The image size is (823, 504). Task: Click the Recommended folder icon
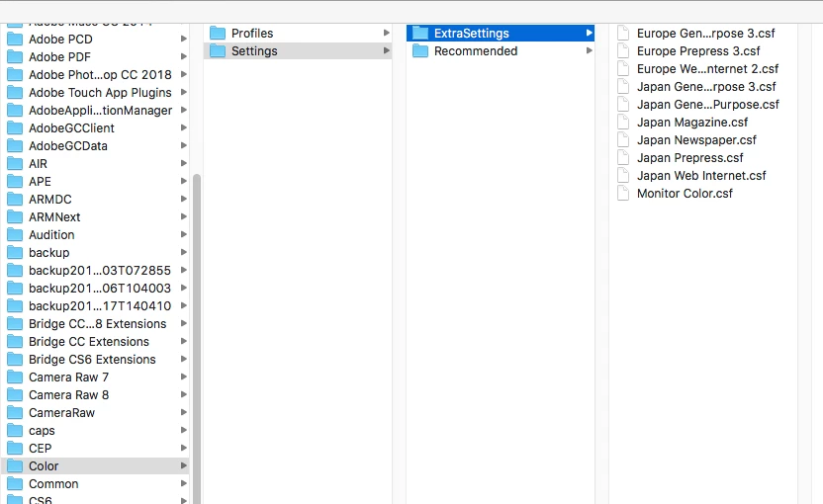pyautogui.click(x=419, y=51)
